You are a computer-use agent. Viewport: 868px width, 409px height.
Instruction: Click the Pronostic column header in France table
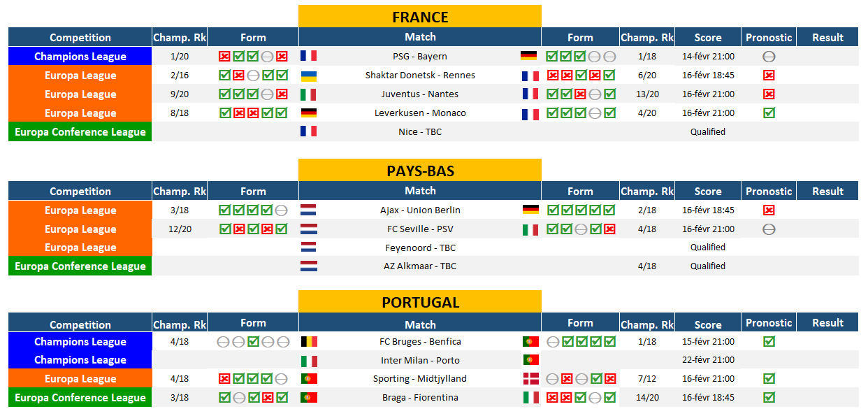coord(769,38)
